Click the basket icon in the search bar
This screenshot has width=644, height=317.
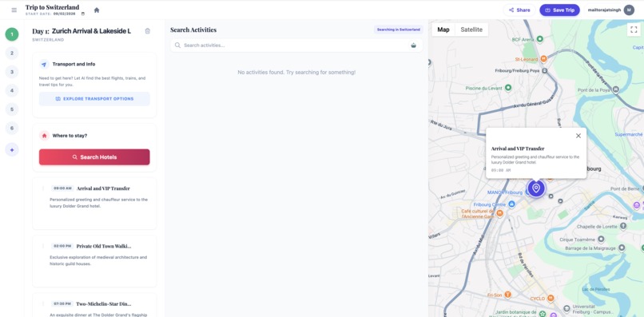pos(413,46)
